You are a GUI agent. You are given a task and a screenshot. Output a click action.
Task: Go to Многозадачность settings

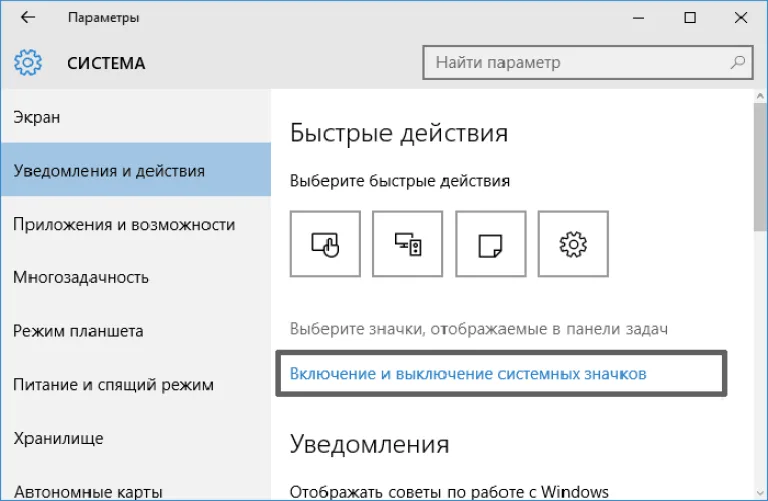click(136, 277)
